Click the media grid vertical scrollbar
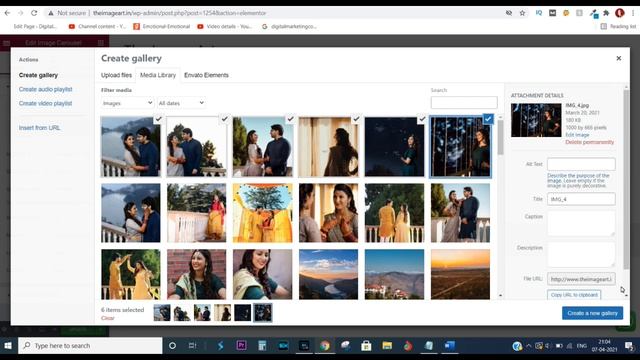 coord(500,138)
